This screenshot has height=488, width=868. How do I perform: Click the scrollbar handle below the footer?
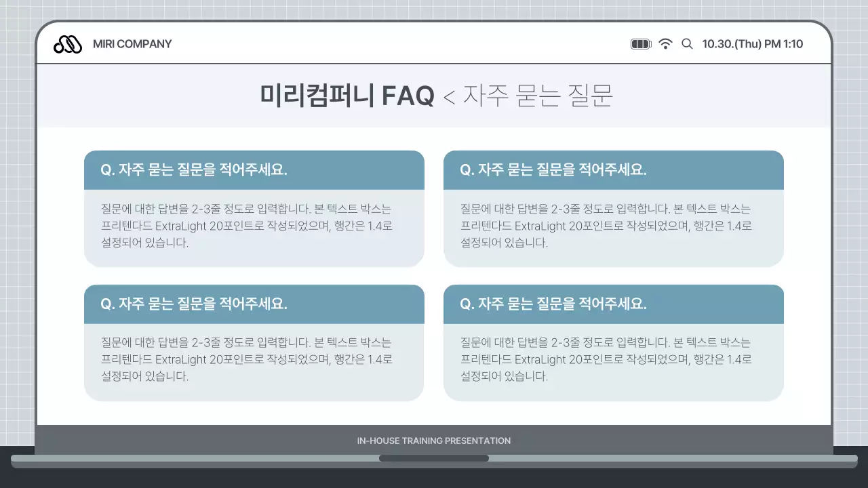pyautogui.click(x=434, y=458)
